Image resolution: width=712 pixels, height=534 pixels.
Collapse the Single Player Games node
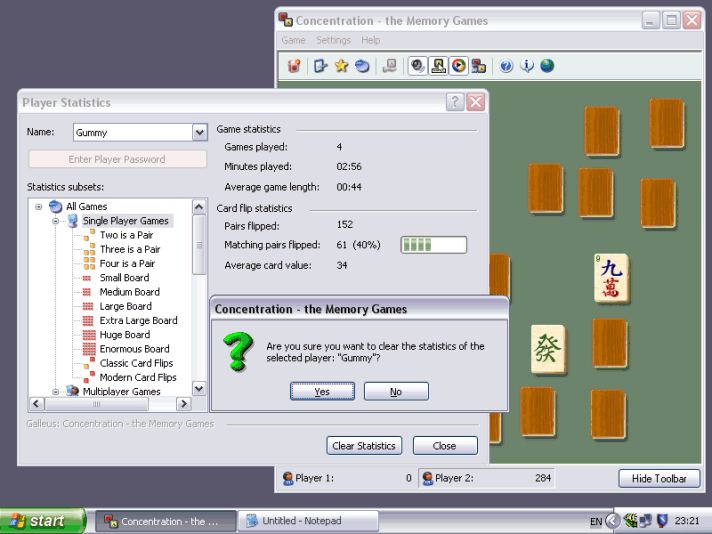[x=55, y=222]
